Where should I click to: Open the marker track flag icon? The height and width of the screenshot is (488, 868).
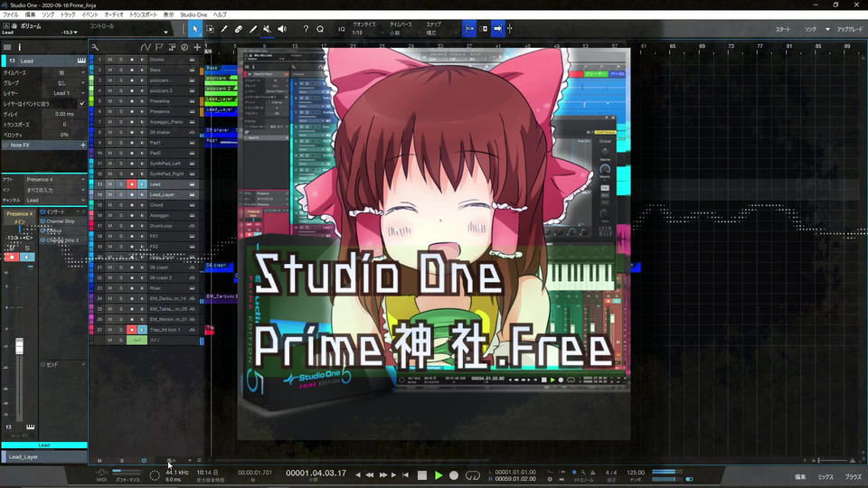[x=159, y=48]
